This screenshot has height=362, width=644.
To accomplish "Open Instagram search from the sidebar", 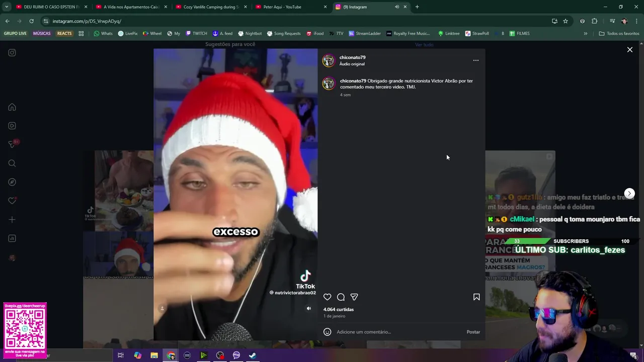I will pyautogui.click(x=12, y=163).
